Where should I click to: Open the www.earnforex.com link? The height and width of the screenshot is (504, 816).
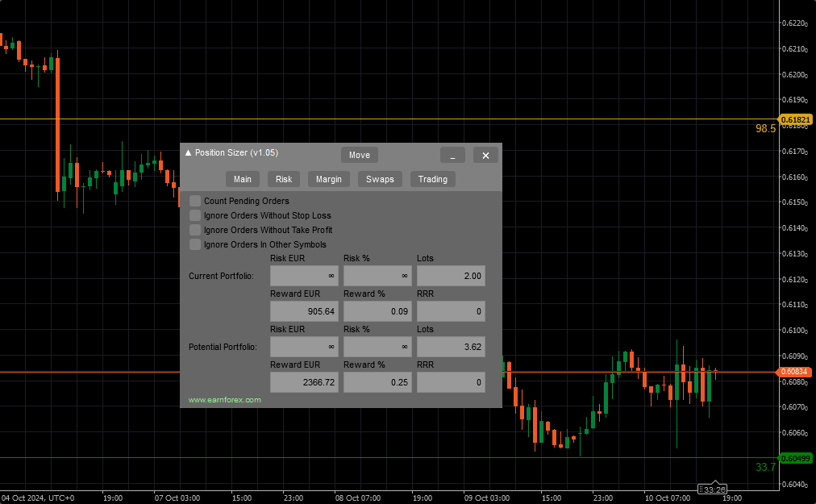(x=225, y=400)
